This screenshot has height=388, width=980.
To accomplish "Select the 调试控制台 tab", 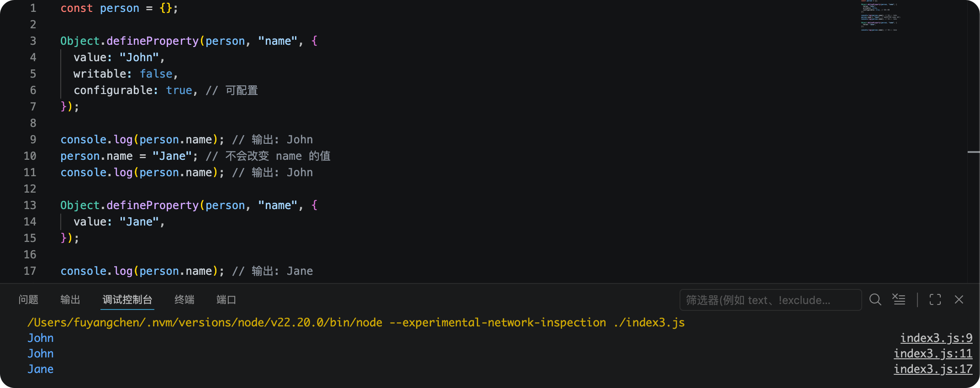I will coord(127,299).
